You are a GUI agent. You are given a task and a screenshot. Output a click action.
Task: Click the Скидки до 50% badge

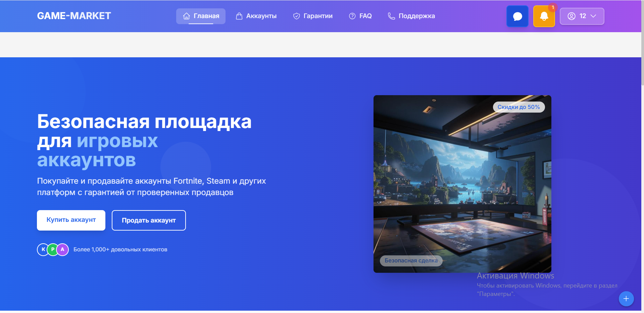click(x=518, y=107)
